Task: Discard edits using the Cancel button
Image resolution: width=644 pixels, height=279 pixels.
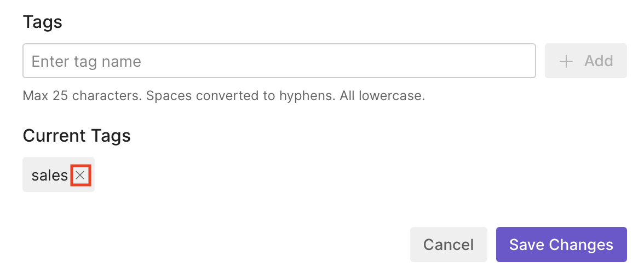Action: click(x=449, y=245)
